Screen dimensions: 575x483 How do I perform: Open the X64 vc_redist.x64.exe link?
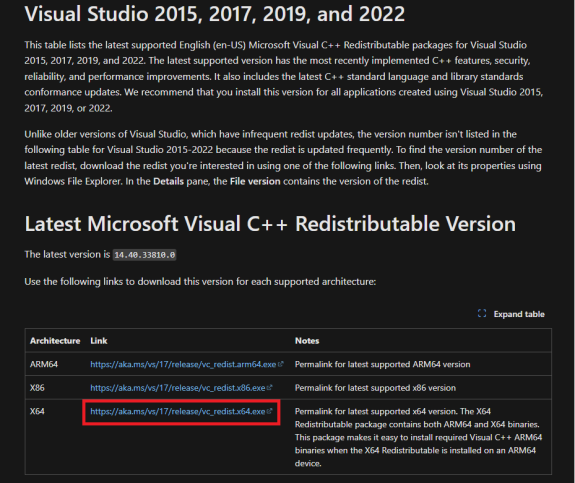[x=181, y=411]
